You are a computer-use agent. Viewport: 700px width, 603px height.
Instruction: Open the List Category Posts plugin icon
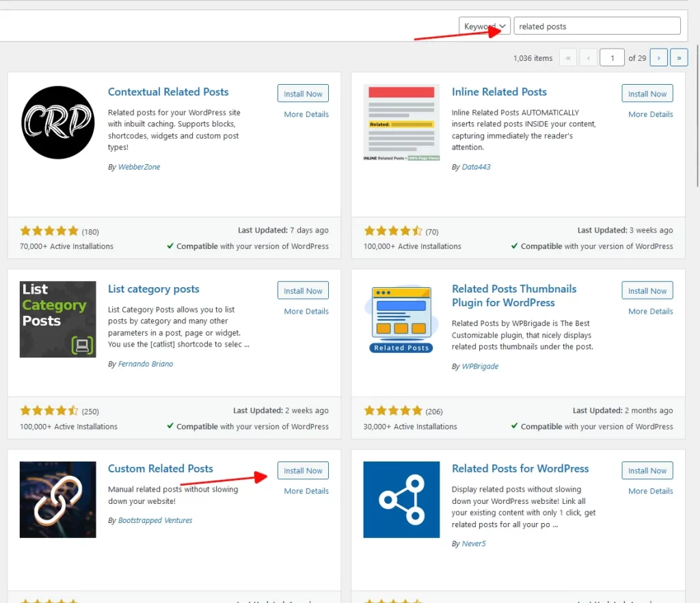click(x=57, y=319)
